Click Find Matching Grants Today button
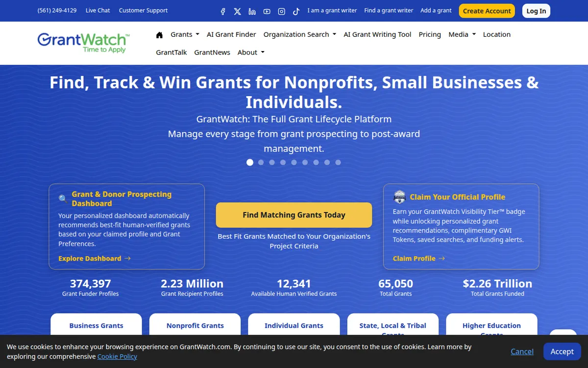The height and width of the screenshot is (368, 588). (294, 215)
